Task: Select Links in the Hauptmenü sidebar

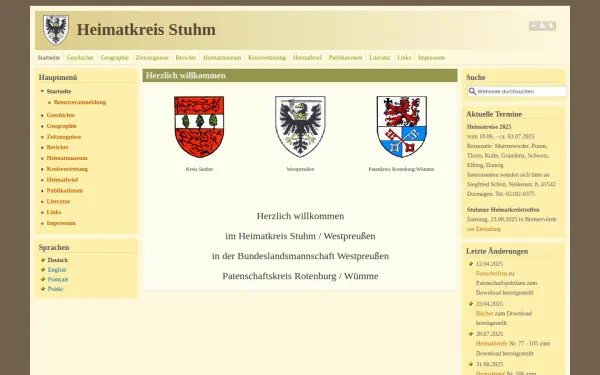Action: (x=54, y=212)
